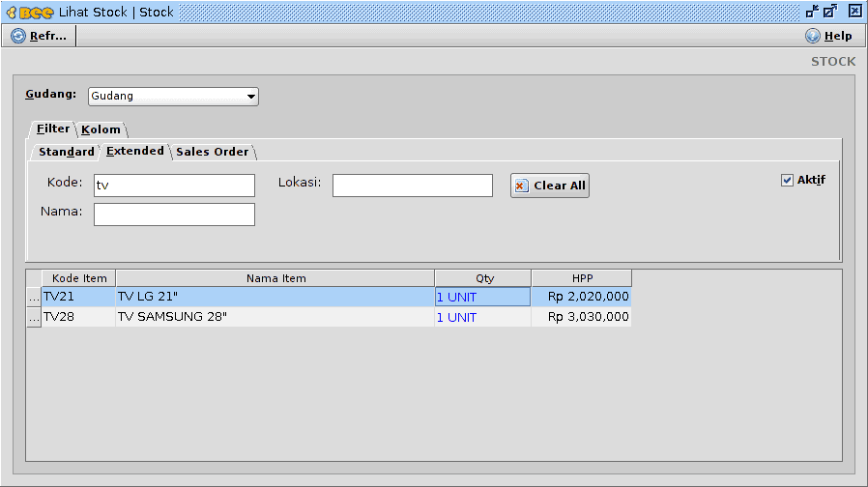Click the Bee application logo icon
Screen dimensions: 868x487
click(29, 12)
